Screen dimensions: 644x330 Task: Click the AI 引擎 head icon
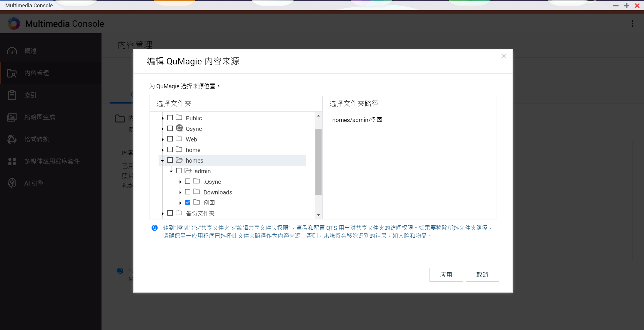click(x=12, y=183)
